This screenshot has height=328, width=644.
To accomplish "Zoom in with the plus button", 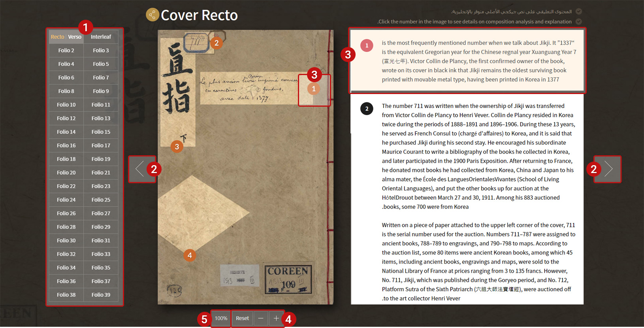I will (276, 318).
